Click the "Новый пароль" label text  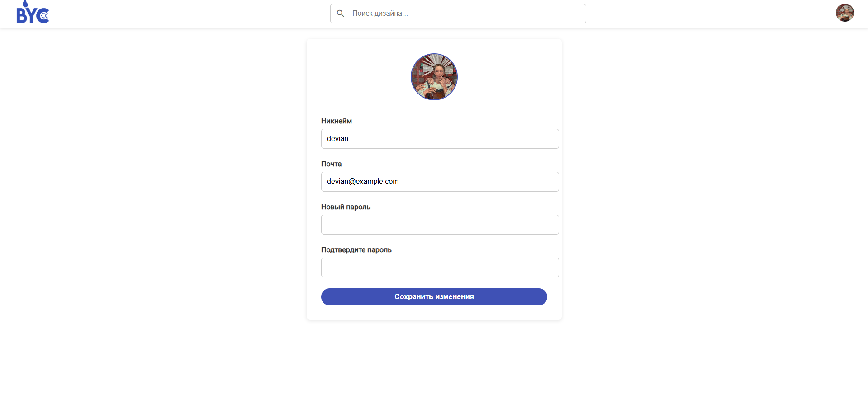pos(346,207)
